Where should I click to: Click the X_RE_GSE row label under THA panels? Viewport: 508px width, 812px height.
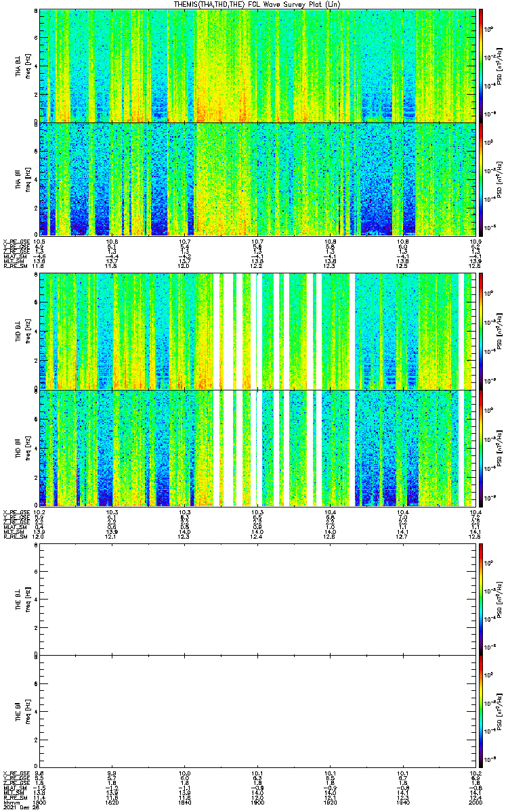pos(16,242)
